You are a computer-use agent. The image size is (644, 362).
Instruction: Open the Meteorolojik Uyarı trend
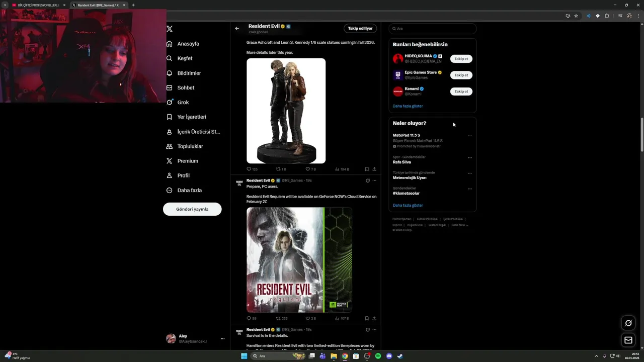[410, 177]
